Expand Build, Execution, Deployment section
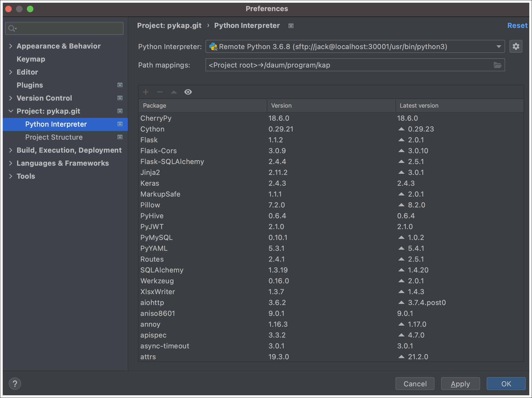This screenshot has width=532, height=398. tap(11, 150)
